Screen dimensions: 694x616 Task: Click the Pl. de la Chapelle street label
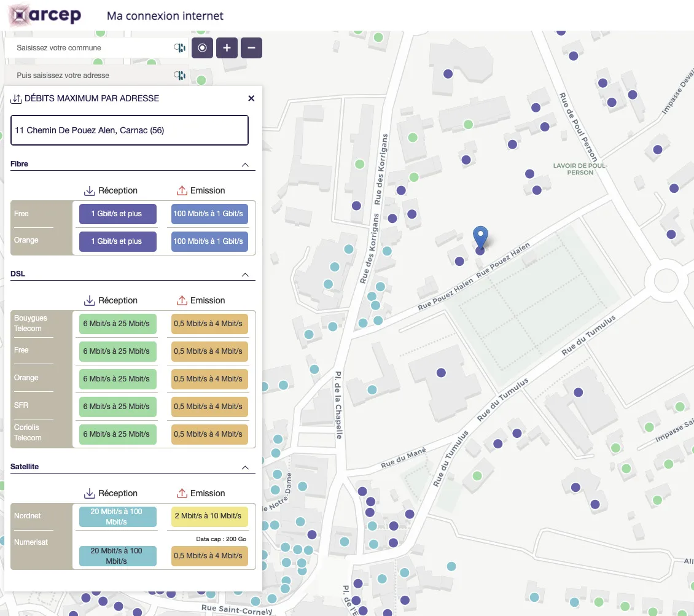pos(338,405)
